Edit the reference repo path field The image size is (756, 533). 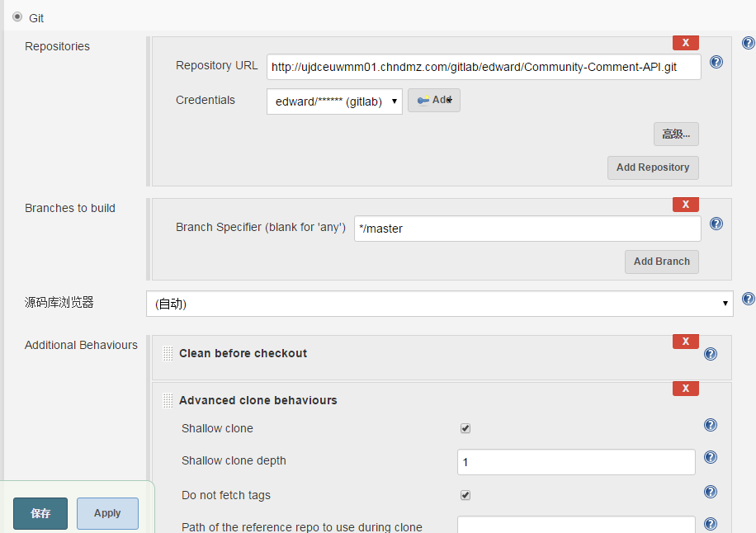pyautogui.click(x=576, y=525)
